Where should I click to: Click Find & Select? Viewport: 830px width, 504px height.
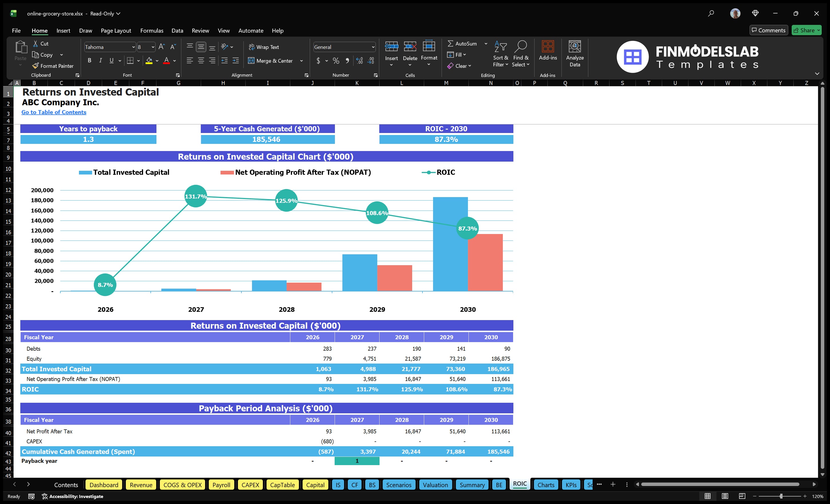521,53
